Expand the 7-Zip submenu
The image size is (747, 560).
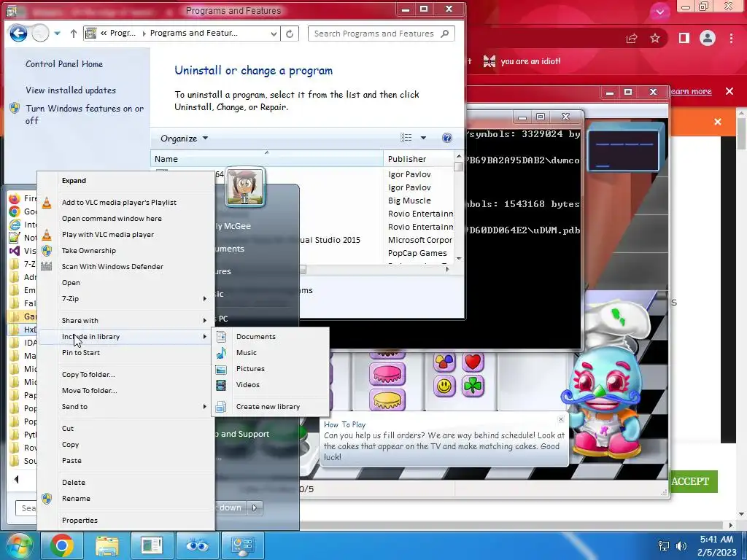point(125,298)
